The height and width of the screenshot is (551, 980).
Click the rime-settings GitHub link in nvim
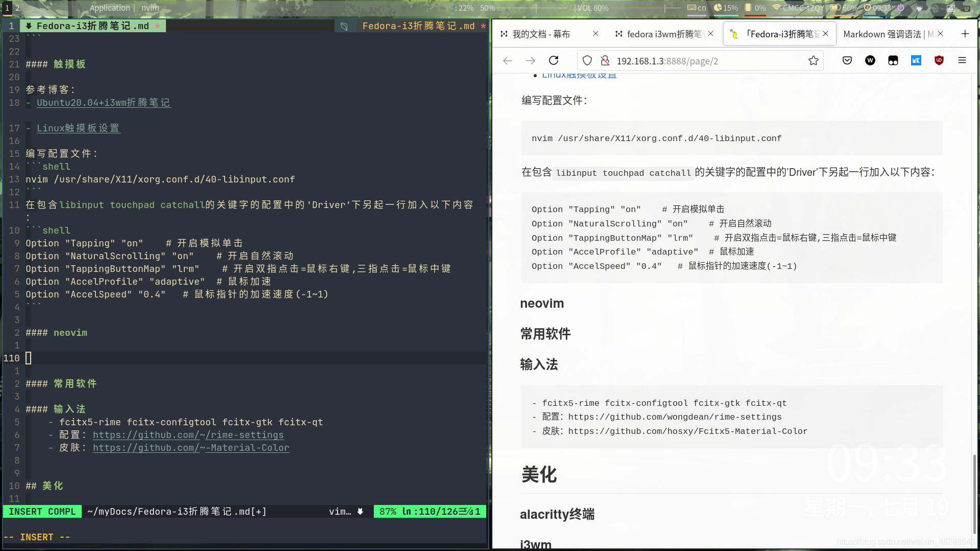point(188,434)
